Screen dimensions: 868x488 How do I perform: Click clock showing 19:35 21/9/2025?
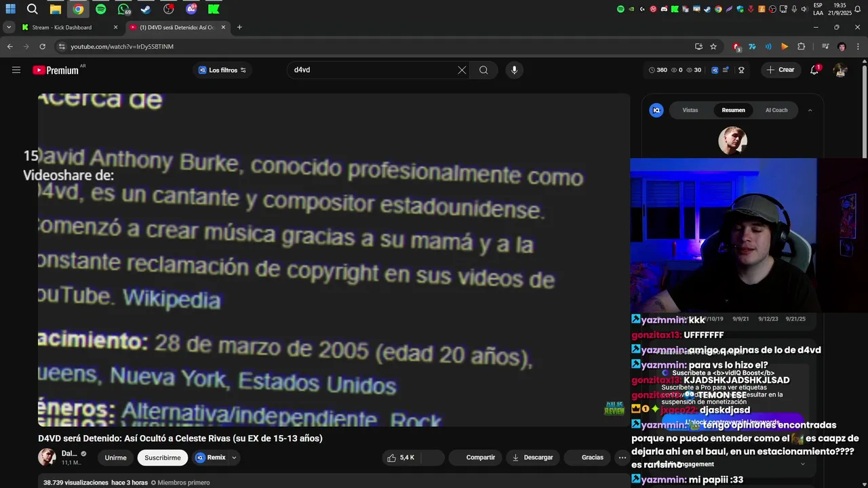tap(840, 9)
